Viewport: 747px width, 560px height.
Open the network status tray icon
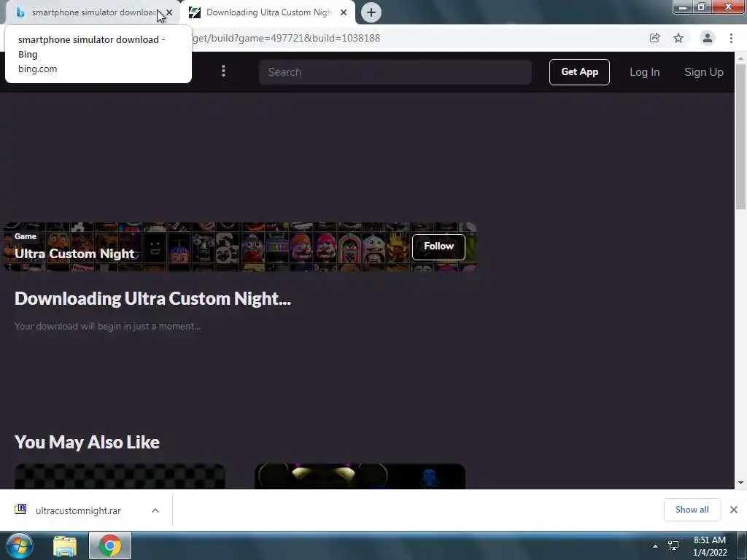pos(673,545)
